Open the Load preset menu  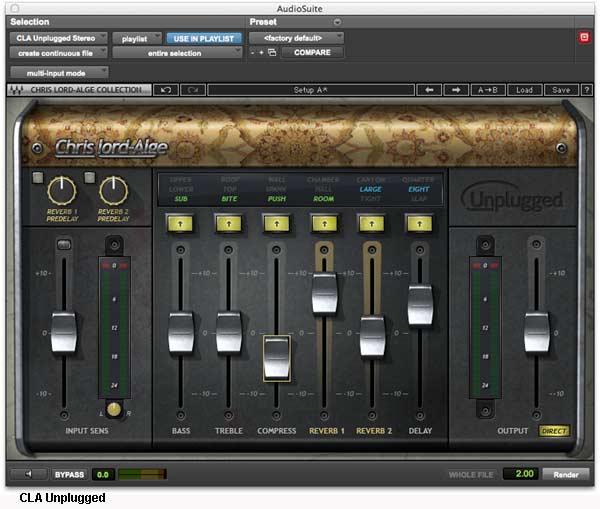(524, 90)
